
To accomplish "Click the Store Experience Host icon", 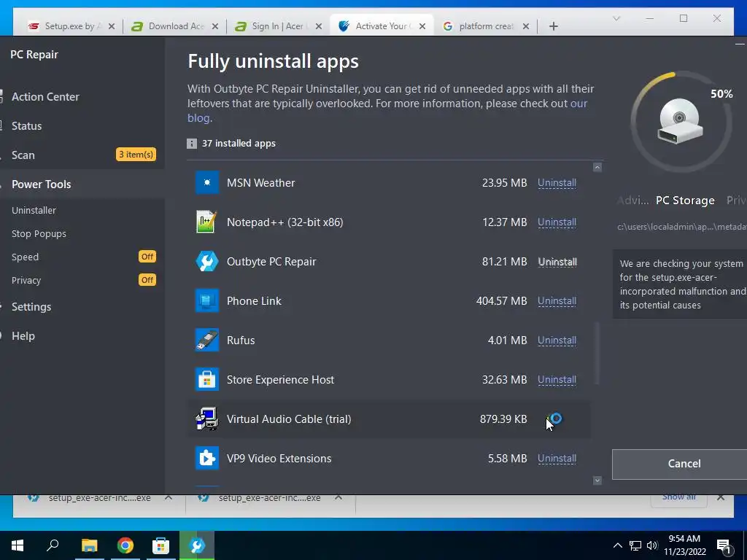I will (206, 379).
